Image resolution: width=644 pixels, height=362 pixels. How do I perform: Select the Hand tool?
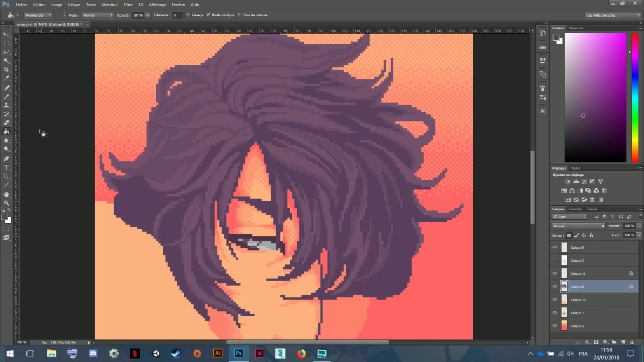[x=7, y=194]
